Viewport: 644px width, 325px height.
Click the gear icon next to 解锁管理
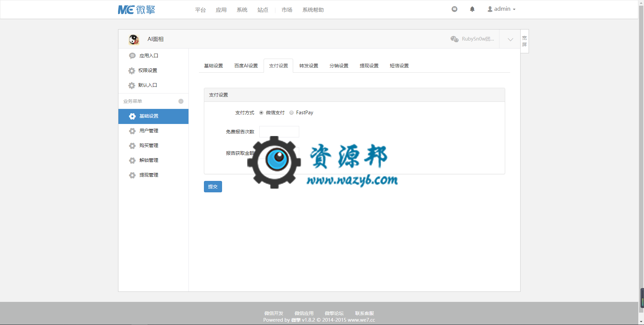pyautogui.click(x=132, y=160)
